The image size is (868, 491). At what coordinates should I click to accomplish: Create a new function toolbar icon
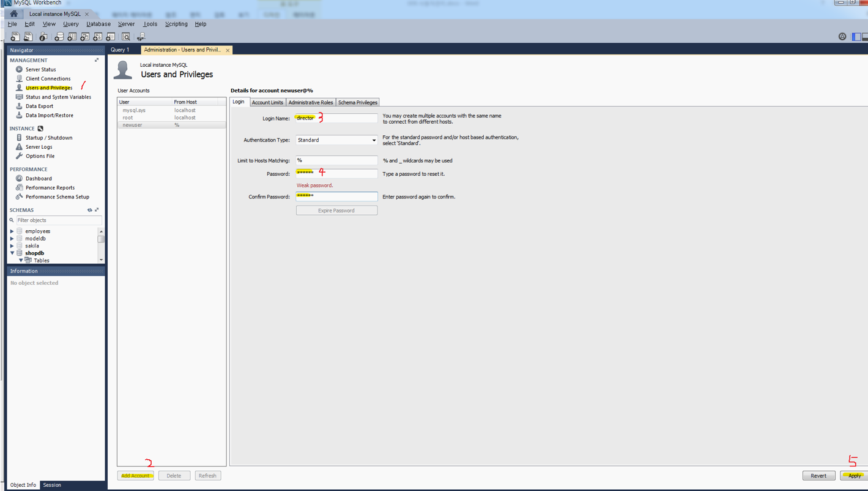pyautogui.click(x=110, y=37)
